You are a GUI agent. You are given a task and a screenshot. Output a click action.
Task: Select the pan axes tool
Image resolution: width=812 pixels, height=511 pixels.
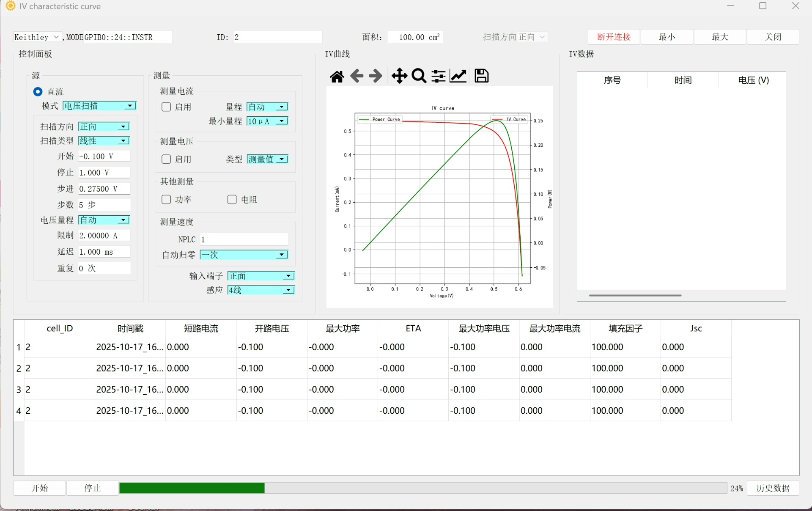(399, 76)
